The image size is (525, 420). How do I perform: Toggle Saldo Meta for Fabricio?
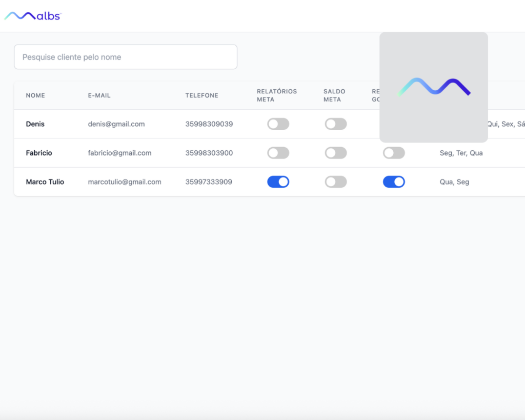(x=336, y=153)
